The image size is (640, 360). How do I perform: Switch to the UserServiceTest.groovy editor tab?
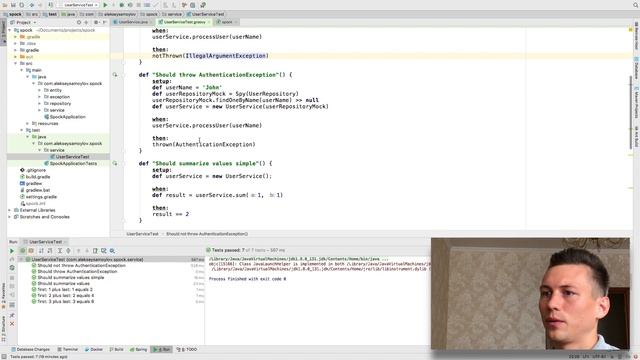point(184,22)
